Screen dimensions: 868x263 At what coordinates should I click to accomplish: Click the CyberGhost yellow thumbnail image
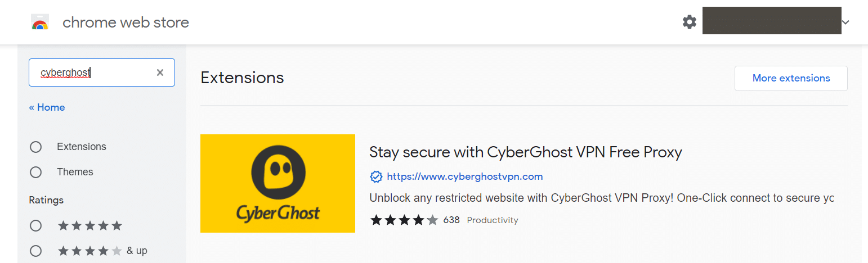[x=278, y=183]
